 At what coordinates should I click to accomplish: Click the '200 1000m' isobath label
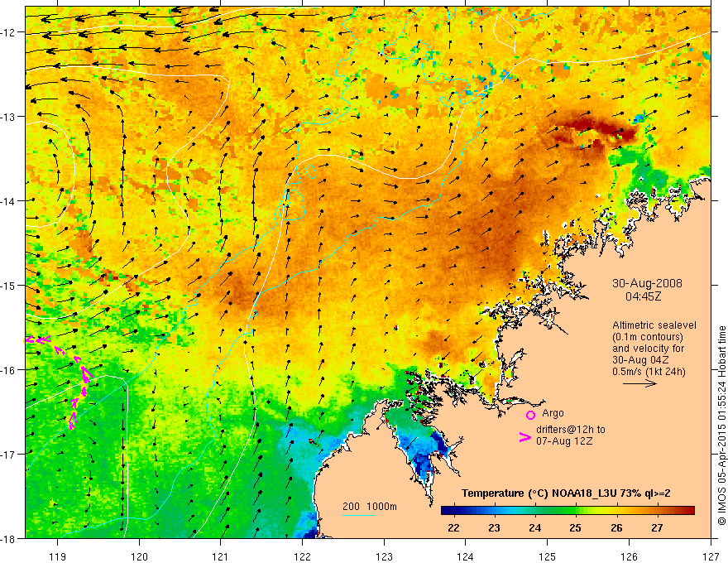tap(370, 507)
